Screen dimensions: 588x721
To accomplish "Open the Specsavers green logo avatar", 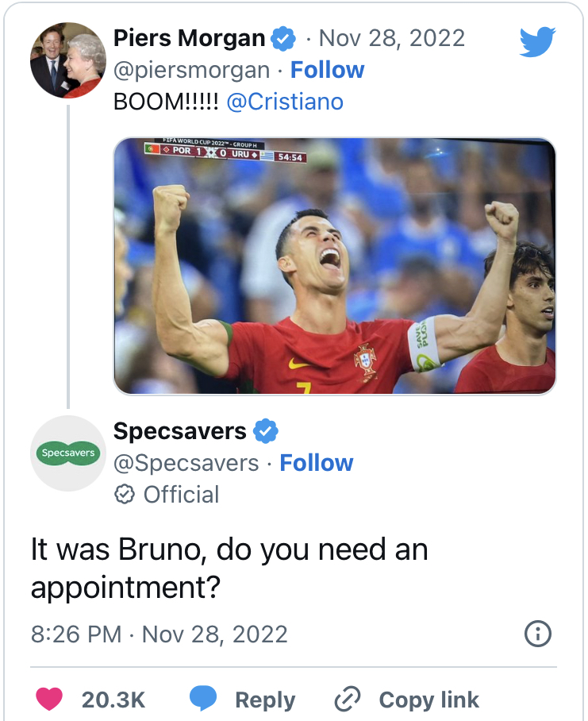I will pyautogui.click(x=68, y=453).
